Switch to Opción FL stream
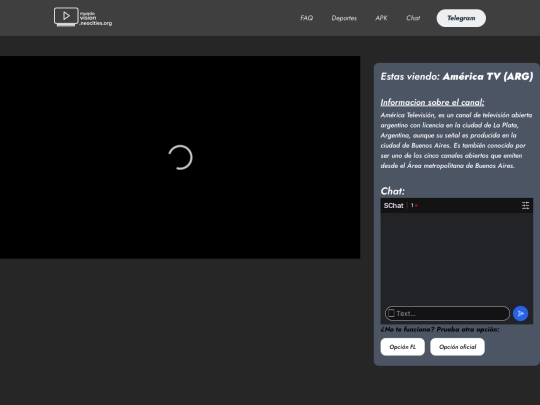540x405 pixels. click(403, 347)
